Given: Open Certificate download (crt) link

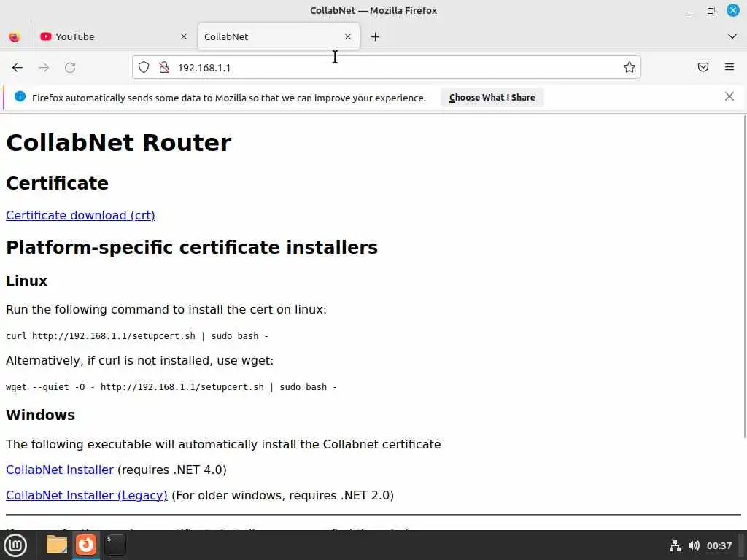Looking at the screenshot, I should (x=80, y=215).
